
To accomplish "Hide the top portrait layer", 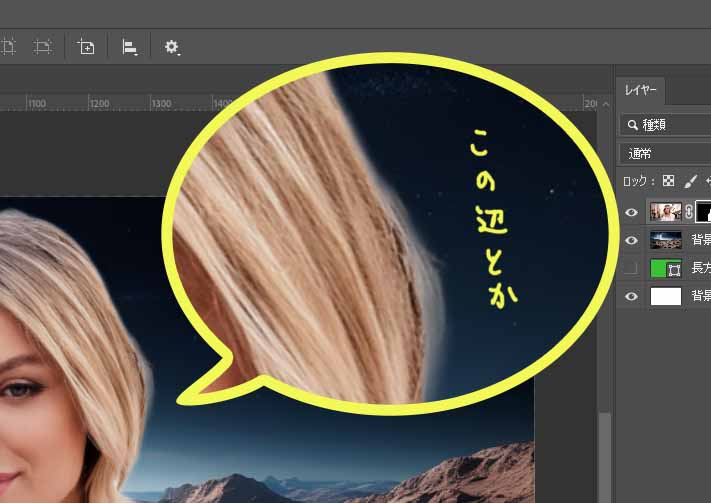I will (x=631, y=212).
